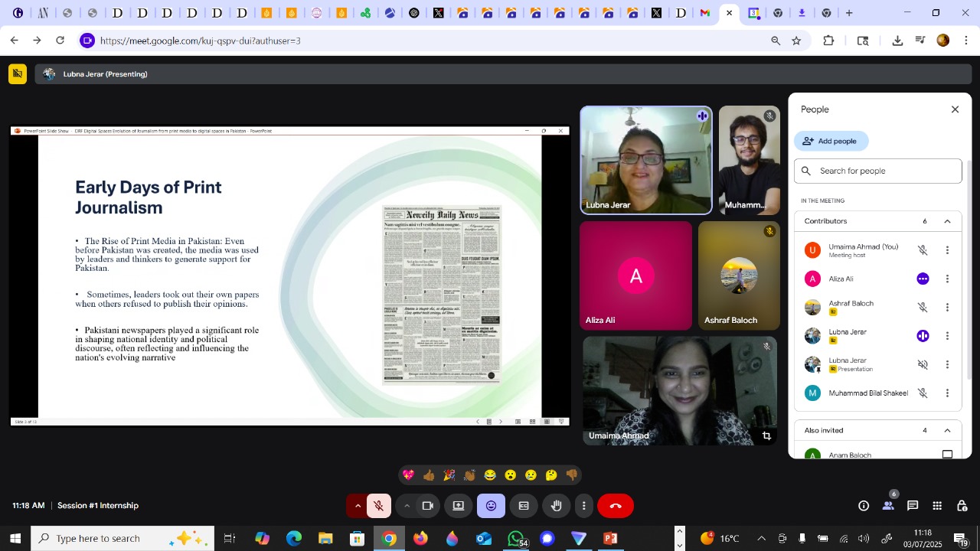Open more options menu in call controls
The width and height of the screenshot is (980, 551).
click(x=584, y=506)
